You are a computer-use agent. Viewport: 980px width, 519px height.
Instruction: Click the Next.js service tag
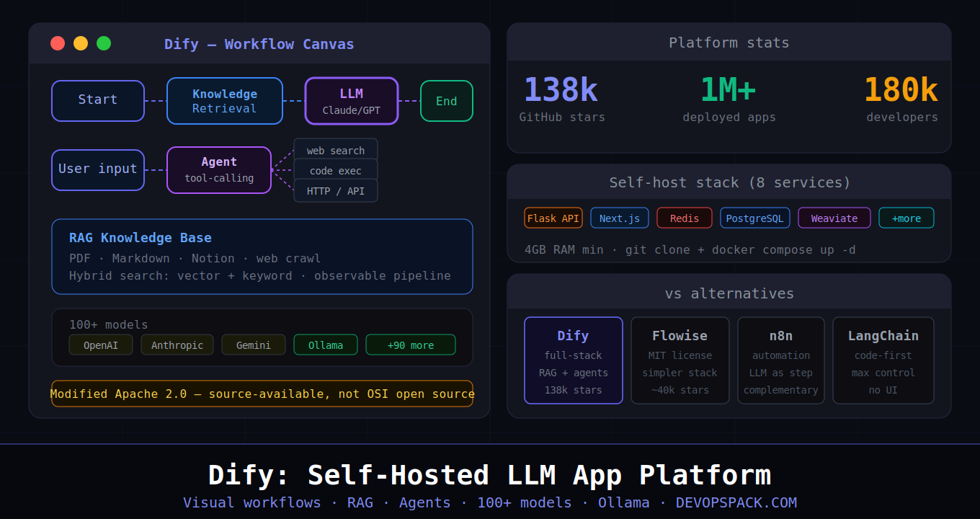(x=620, y=218)
